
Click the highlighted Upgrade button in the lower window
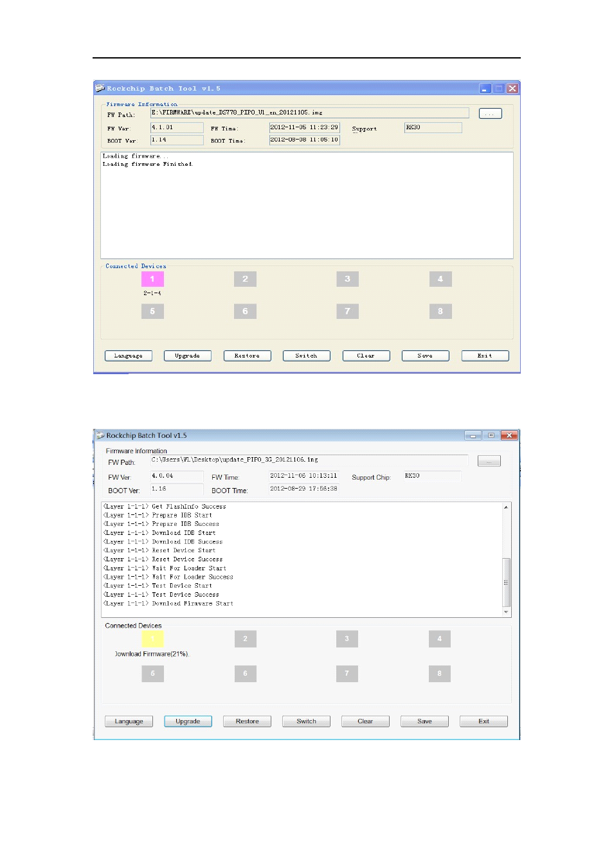(188, 721)
